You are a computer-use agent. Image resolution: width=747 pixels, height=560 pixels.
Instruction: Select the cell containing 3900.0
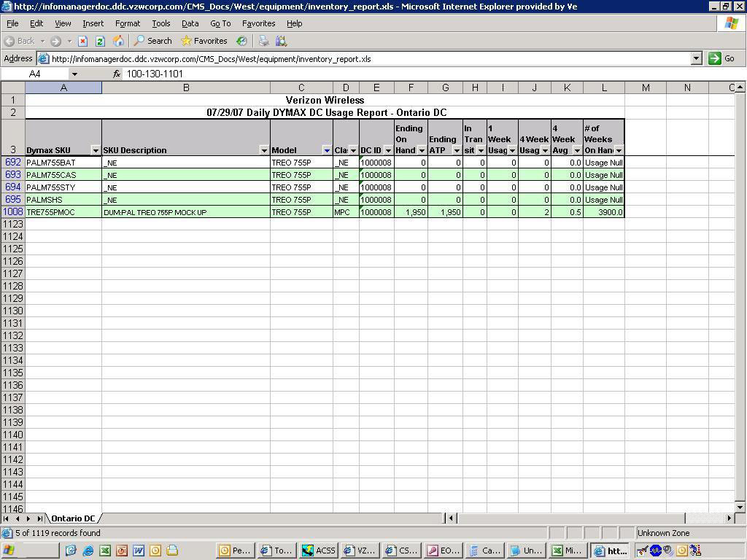[603, 212]
